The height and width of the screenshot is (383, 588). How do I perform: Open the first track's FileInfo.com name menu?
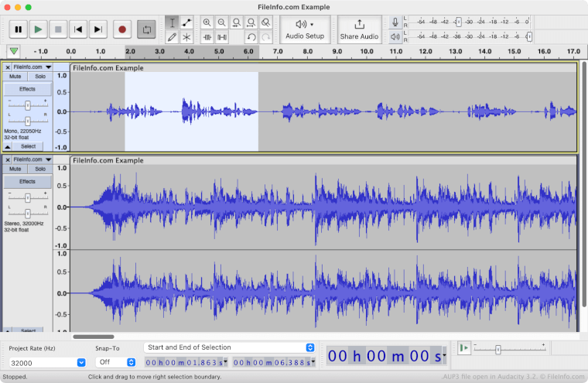[32, 67]
